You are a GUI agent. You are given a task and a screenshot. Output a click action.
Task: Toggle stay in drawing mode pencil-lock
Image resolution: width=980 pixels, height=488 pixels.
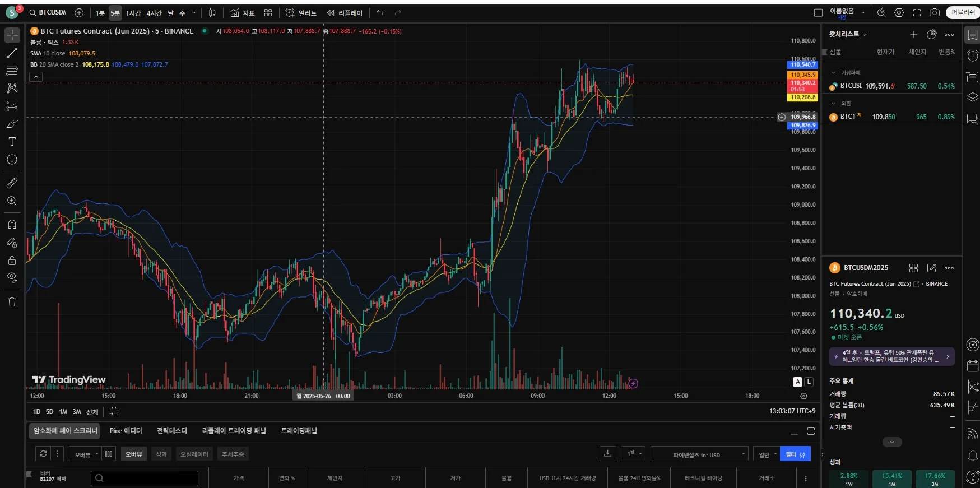(x=12, y=243)
